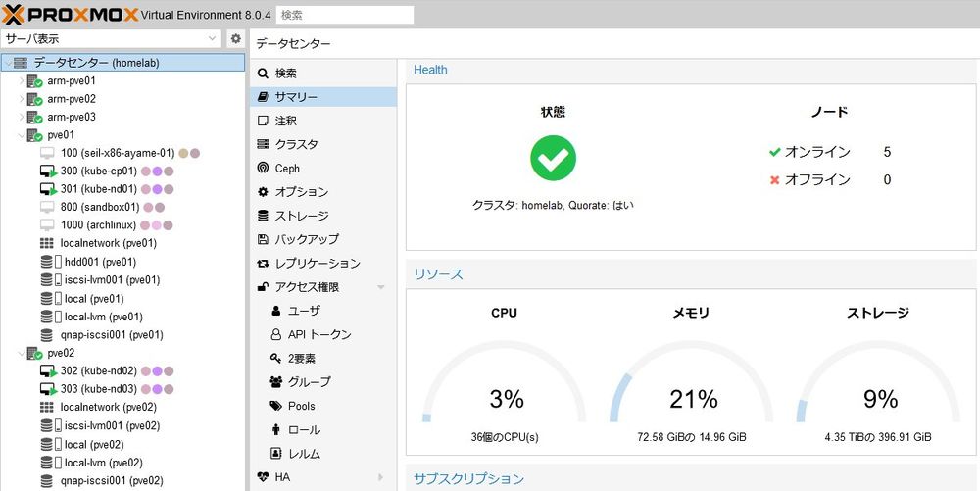
Task: Click the CPU usage gauge
Action: point(505,383)
